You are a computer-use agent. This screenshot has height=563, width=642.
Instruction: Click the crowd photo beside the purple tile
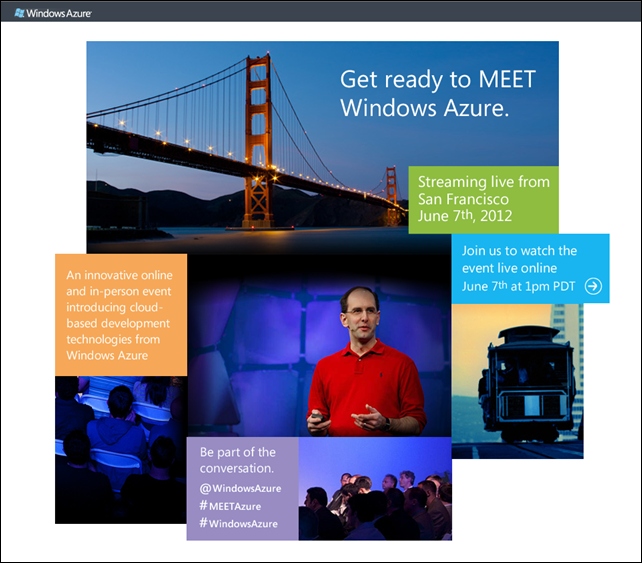[375, 488]
